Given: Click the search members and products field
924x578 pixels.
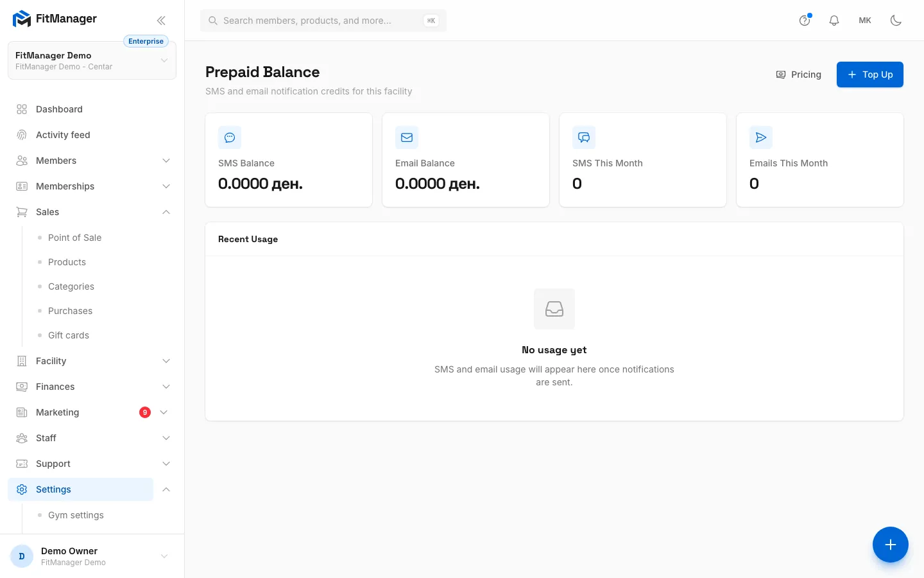Looking at the screenshot, I should tap(323, 21).
